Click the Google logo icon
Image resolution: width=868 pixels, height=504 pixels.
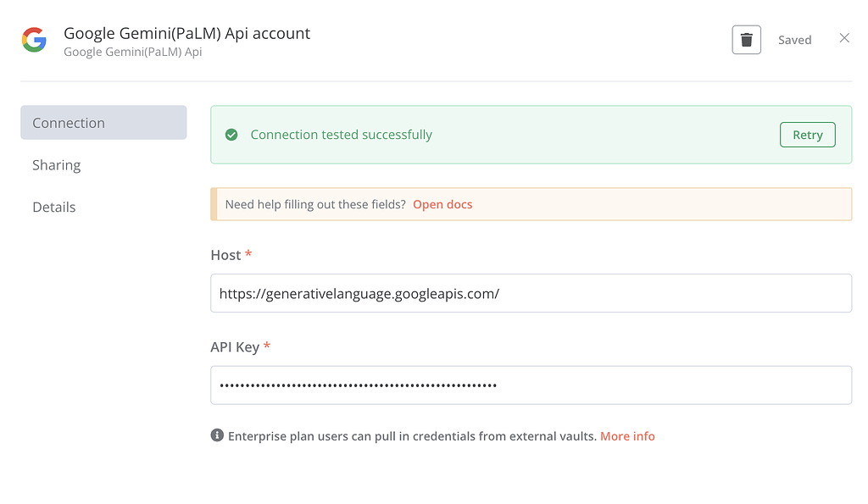coord(33,40)
